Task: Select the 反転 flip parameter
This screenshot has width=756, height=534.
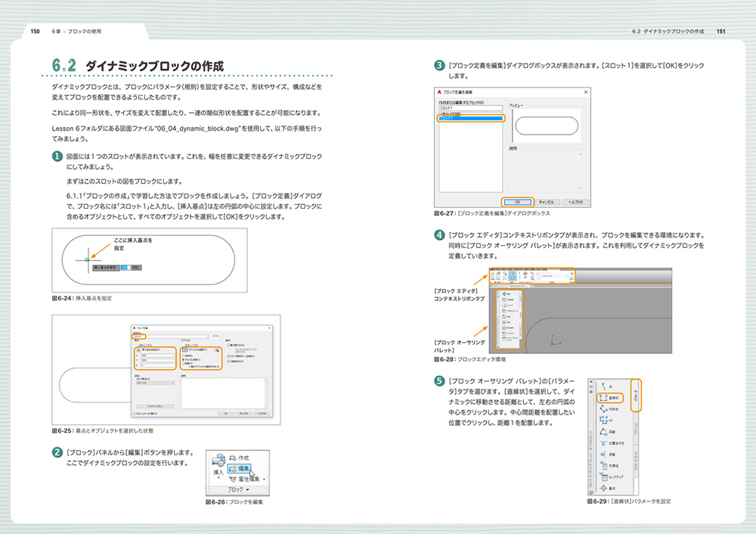Action: pyautogui.click(x=608, y=455)
